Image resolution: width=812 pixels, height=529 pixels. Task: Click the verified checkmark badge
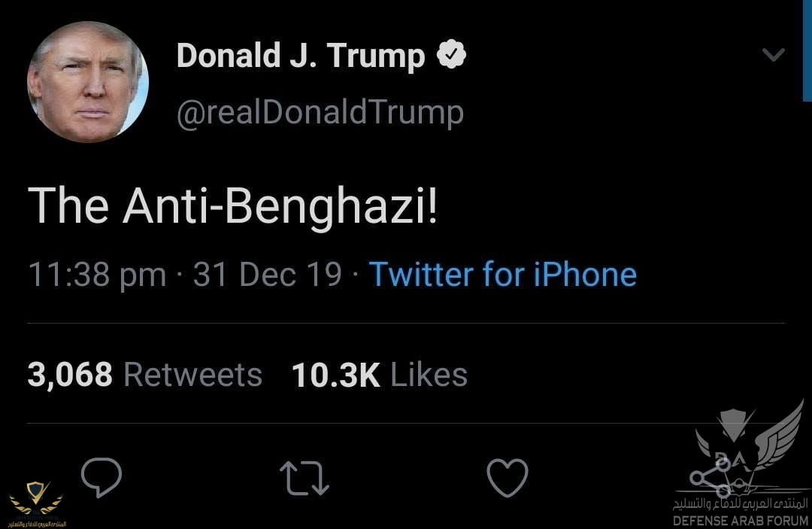(x=453, y=55)
